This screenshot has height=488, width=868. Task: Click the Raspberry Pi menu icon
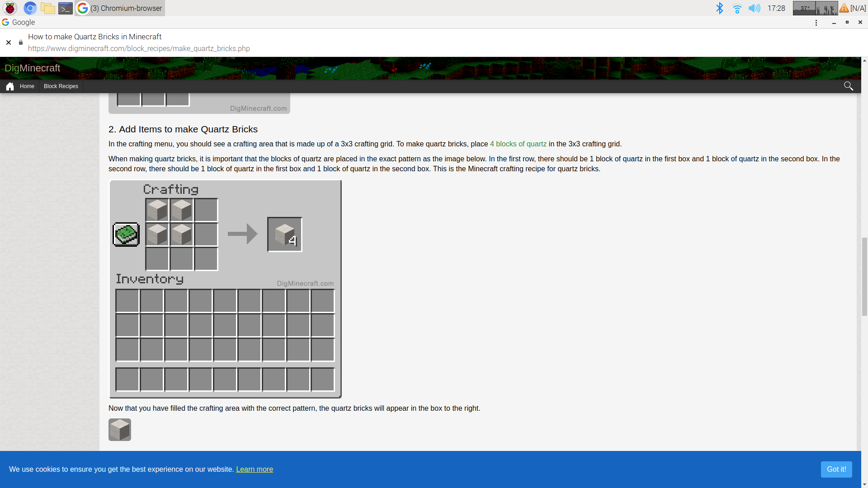(10, 8)
